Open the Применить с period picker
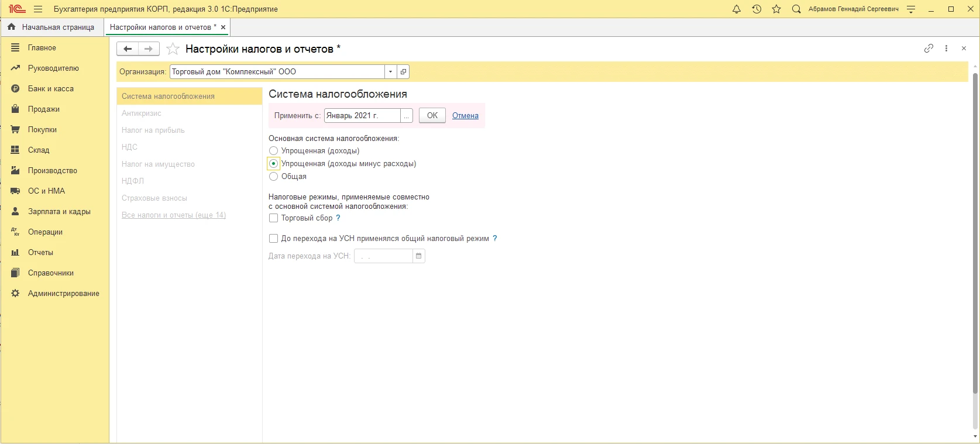The height and width of the screenshot is (444, 980). pyautogui.click(x=407, y=116)
